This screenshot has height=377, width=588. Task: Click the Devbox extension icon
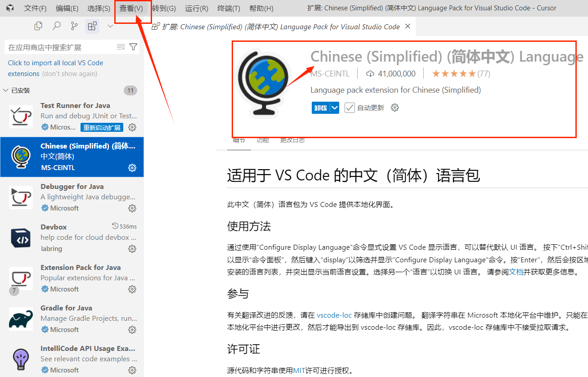click(21, 238)
